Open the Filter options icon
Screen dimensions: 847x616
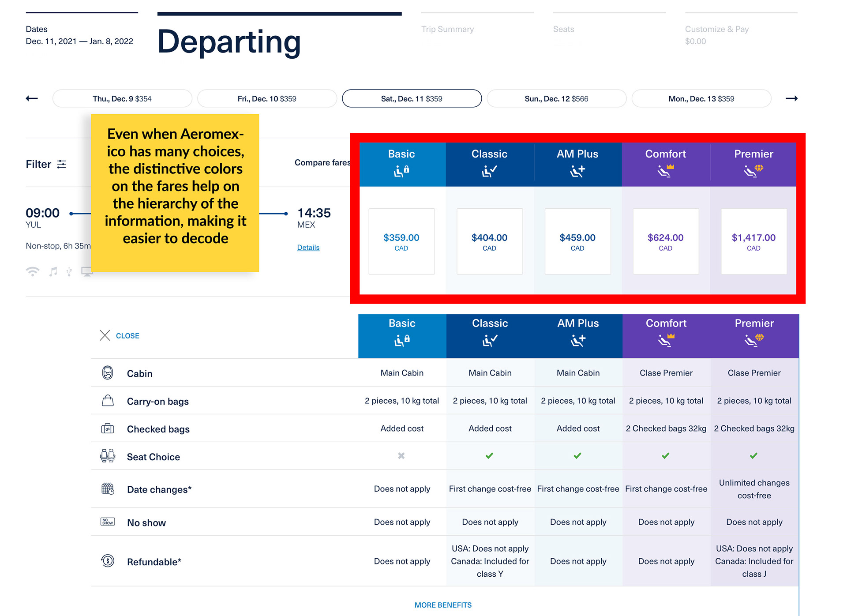click(x=62, y=164)
